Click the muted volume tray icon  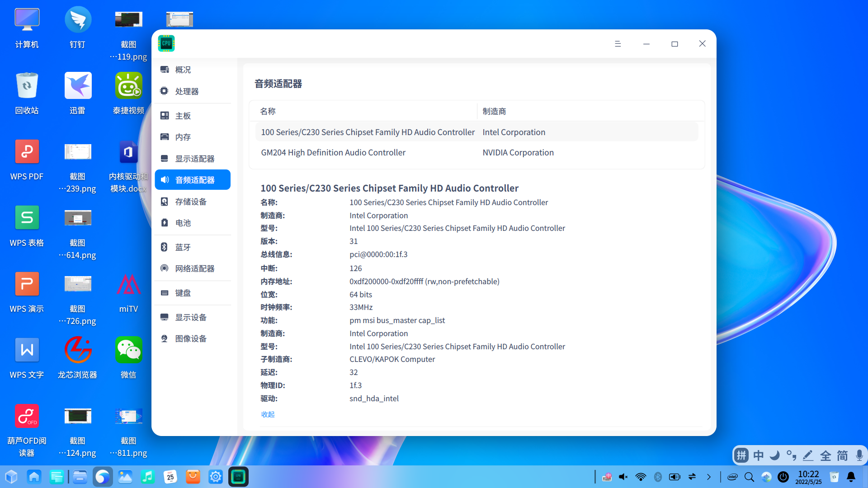click(623, 477)
